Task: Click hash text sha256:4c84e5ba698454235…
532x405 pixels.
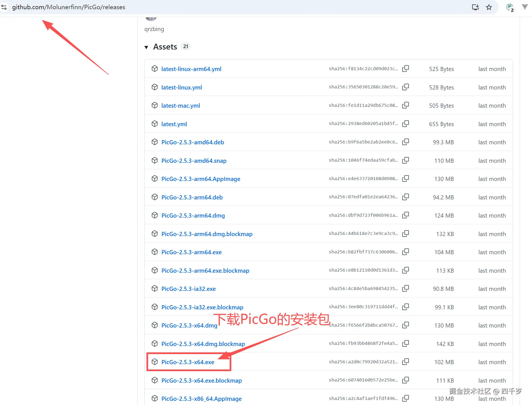Action: (363, 288)
